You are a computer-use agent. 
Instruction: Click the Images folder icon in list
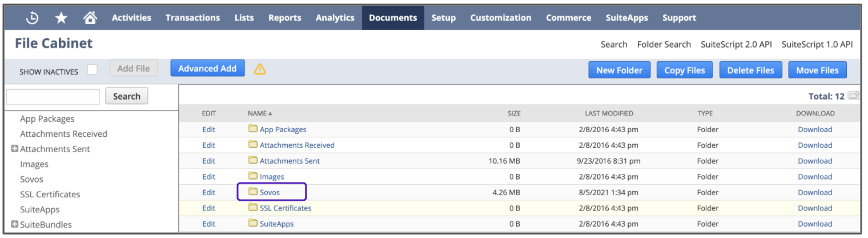253,176
